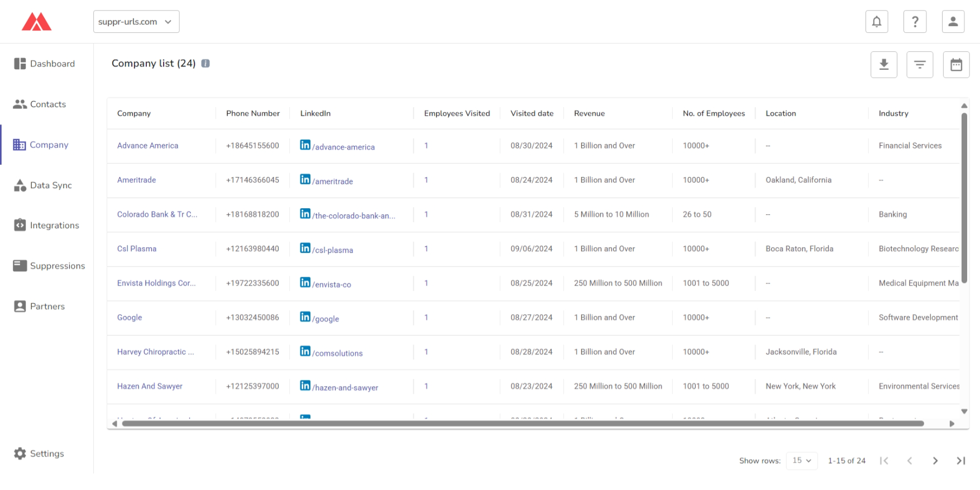Click phone number +18645155600
The width and height of the screenshot is (980, 490).
click(252, 146)
